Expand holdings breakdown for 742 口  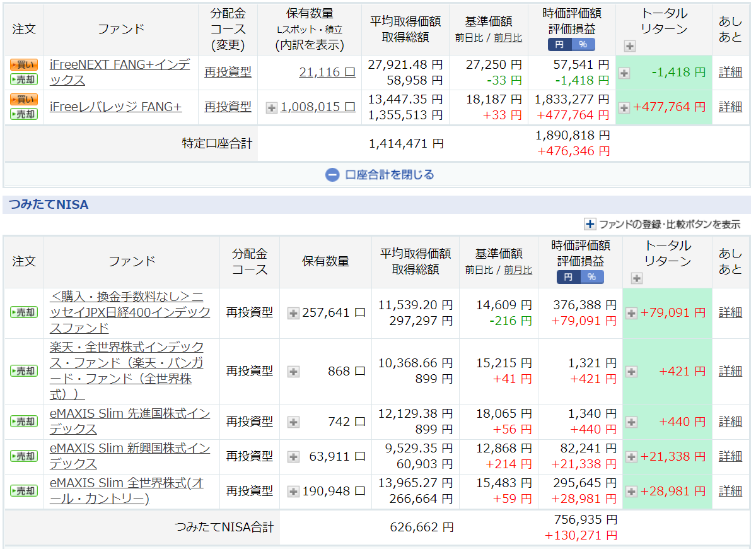pyautogui.click(x=293, y=423)
